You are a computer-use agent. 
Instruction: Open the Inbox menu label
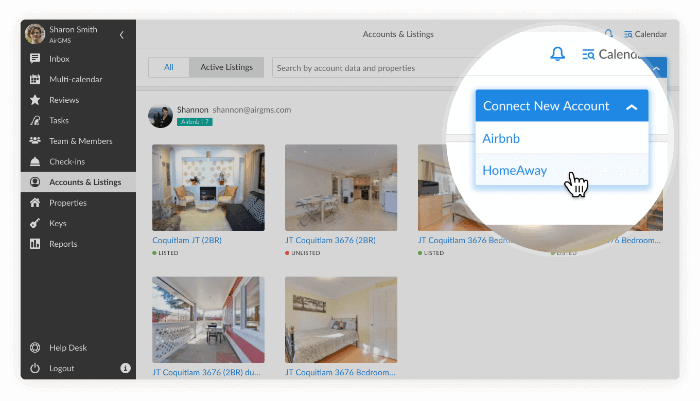59,58
